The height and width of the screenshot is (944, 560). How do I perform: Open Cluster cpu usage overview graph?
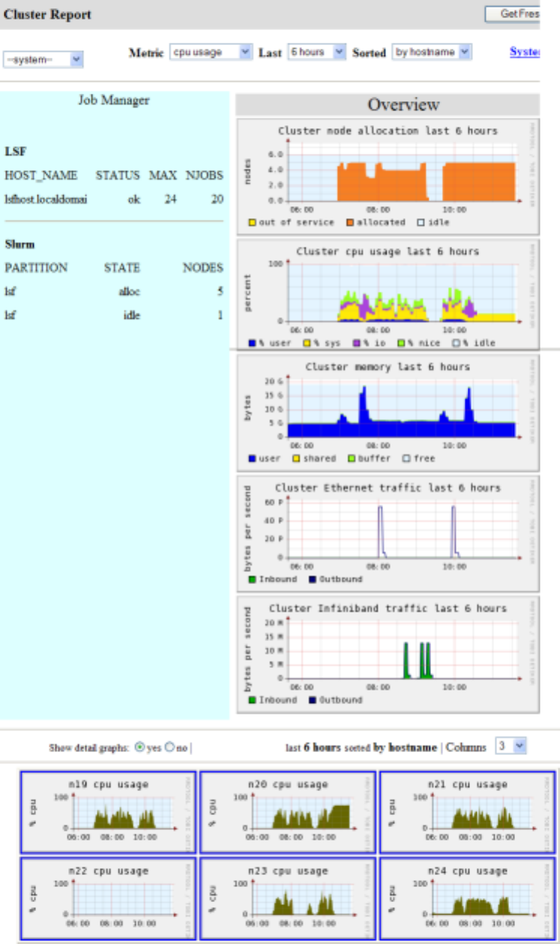pyautogui.click(x=388, y=295)
